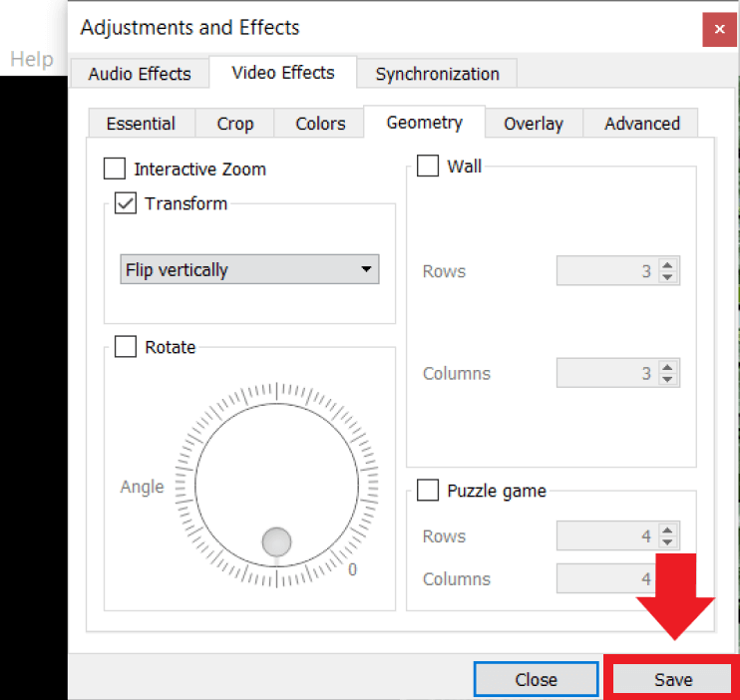Screen dimensions: 740x700
Task: Click the Save button
Action: point(673,679)
